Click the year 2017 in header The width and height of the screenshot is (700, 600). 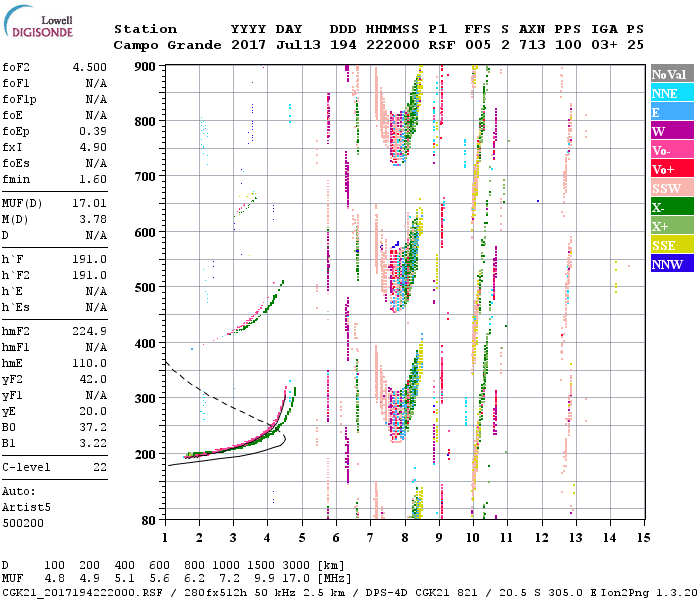249,45
